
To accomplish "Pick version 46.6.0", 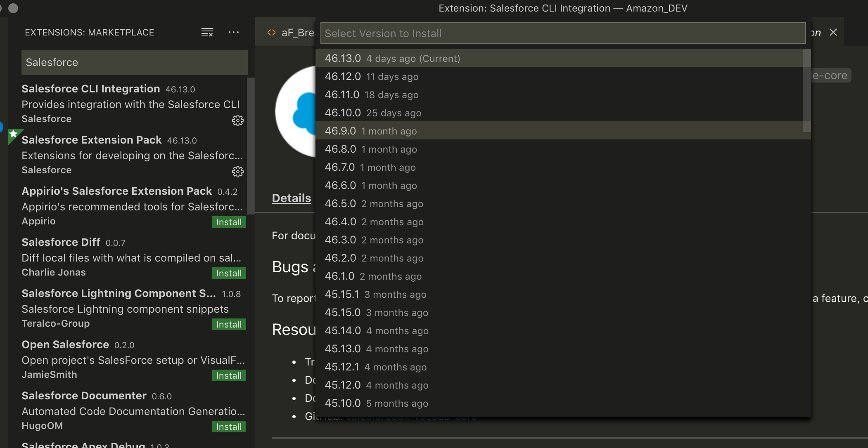I will point(563,185).
